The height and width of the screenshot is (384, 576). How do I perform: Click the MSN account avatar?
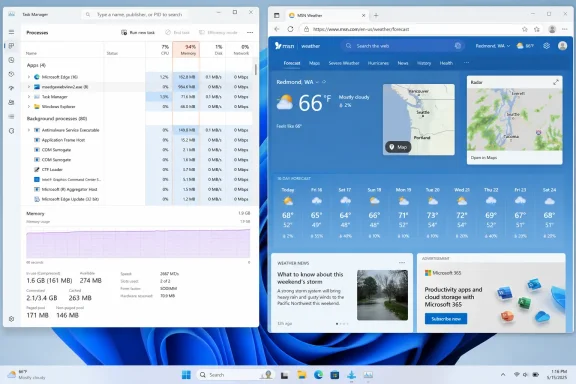click(562, 46)
